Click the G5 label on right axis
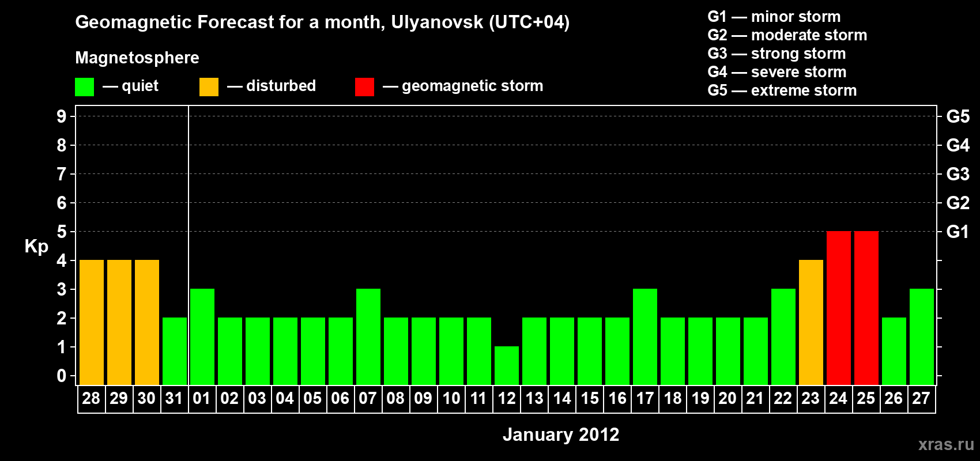 click(958, 116)
